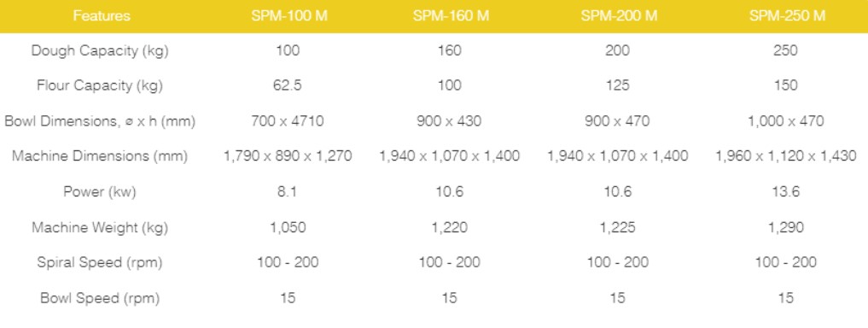Image resolution: width=868 pixels, height=328 pixels.
Task: Click the Bowl Dimensions row label
Action: click(x=100, y=121)
